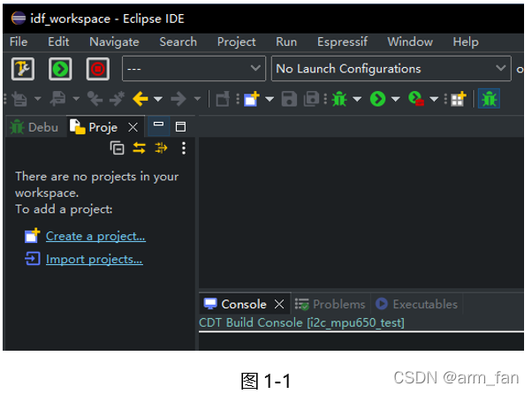Image resolution: width=532 pixels, height=394 pixels.
Task: Click the green Debug bug icon
Action: click(x=339, y=99)
